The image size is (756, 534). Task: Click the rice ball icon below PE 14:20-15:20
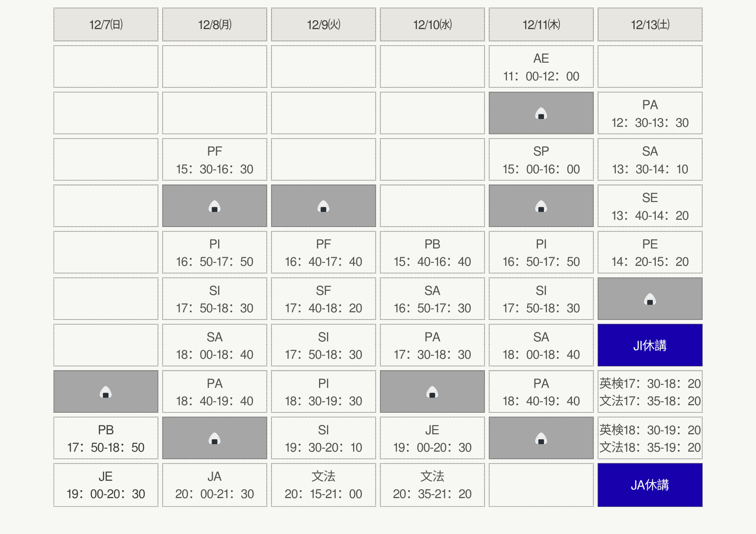click(650, 299)
